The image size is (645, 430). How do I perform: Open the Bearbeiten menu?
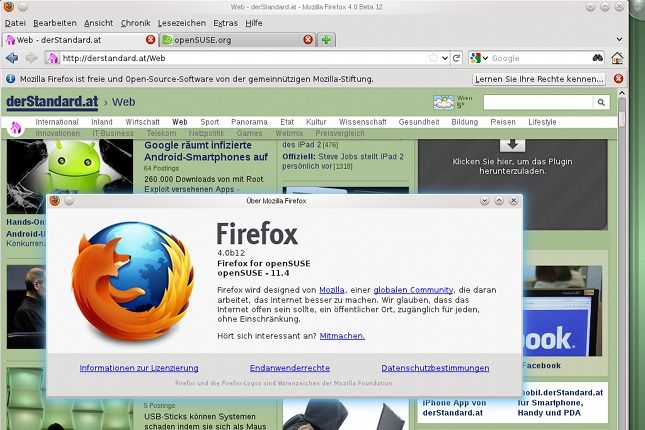55,23
